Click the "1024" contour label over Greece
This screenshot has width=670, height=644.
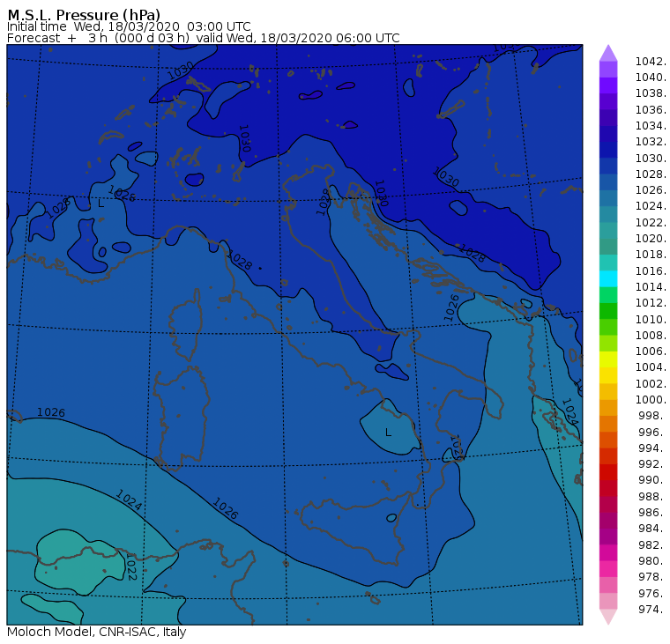point(570,411)
